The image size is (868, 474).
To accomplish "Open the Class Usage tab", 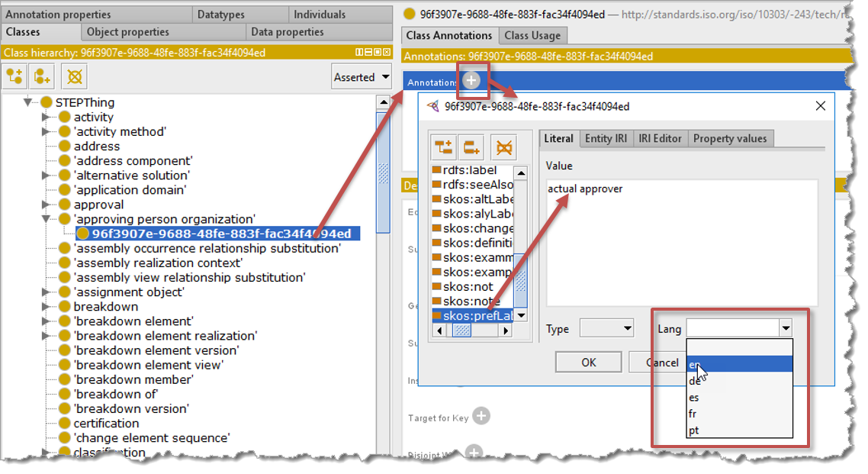I will coord(532,35).
